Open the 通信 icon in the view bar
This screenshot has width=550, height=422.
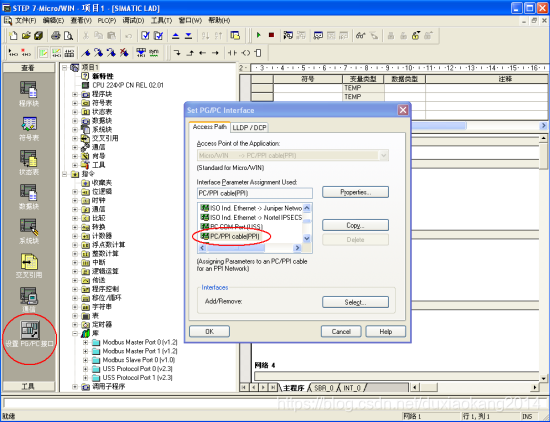(28, 299)
